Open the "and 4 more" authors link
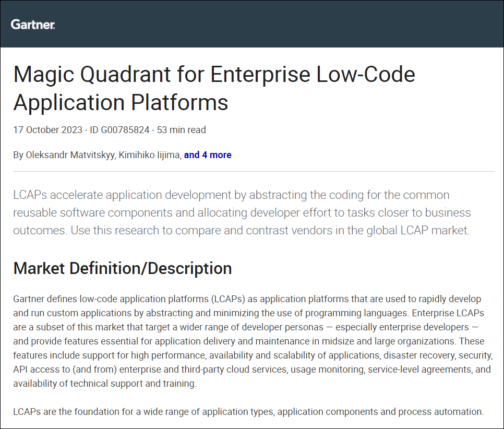The width and height of the screenshot is (504, 429). pyautogui.click(x=208, y=155)
